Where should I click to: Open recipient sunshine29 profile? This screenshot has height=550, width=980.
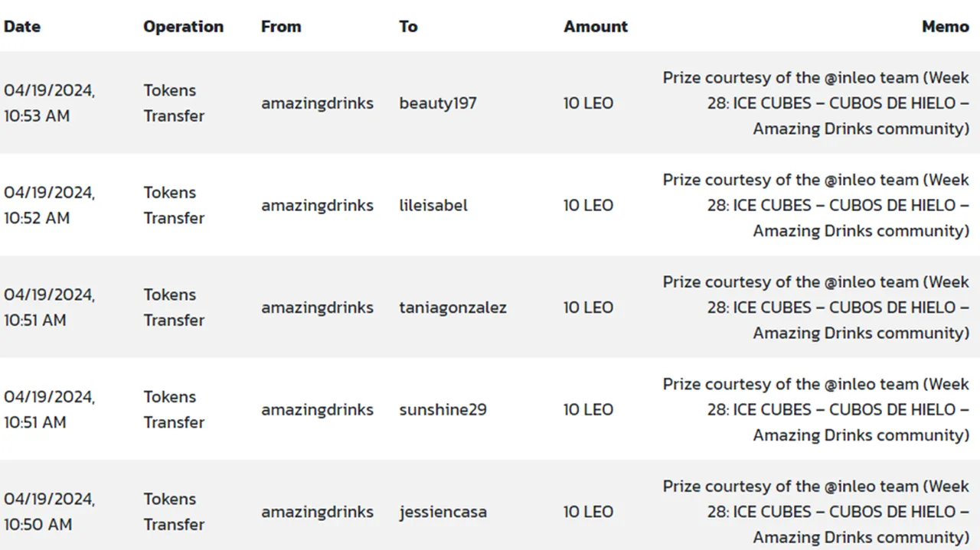point(443,409)
